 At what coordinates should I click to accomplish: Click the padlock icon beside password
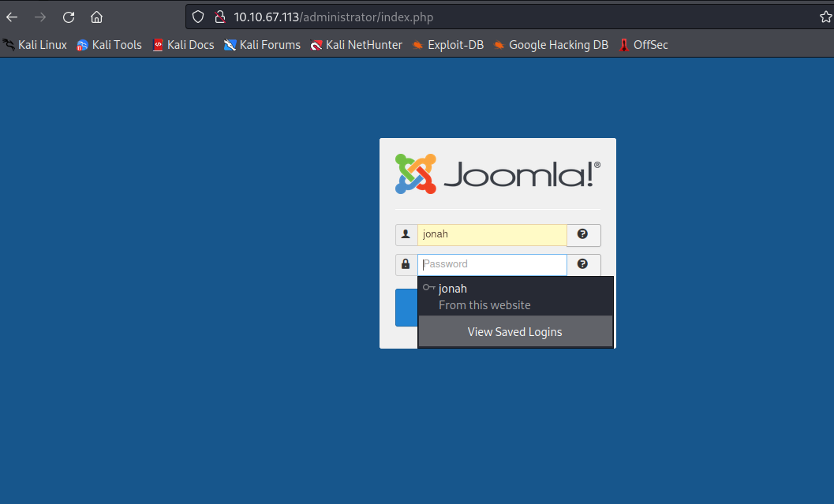tap(406, 264)
